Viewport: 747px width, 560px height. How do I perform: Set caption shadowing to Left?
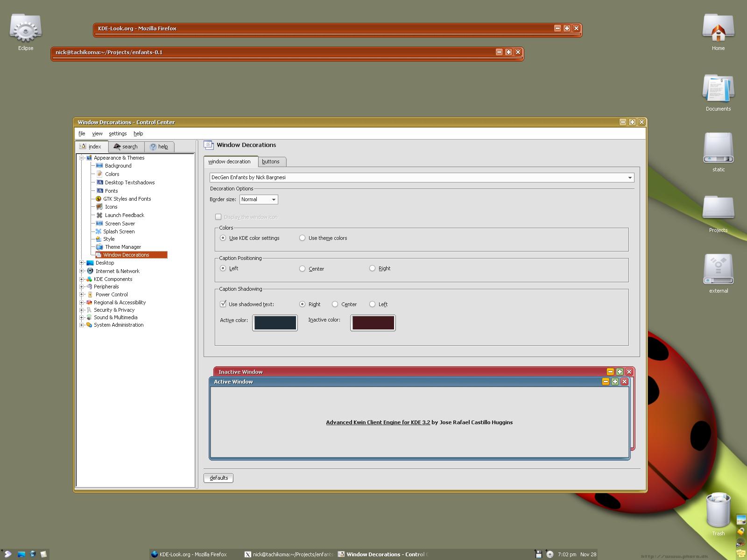click(x=378, y=304)
